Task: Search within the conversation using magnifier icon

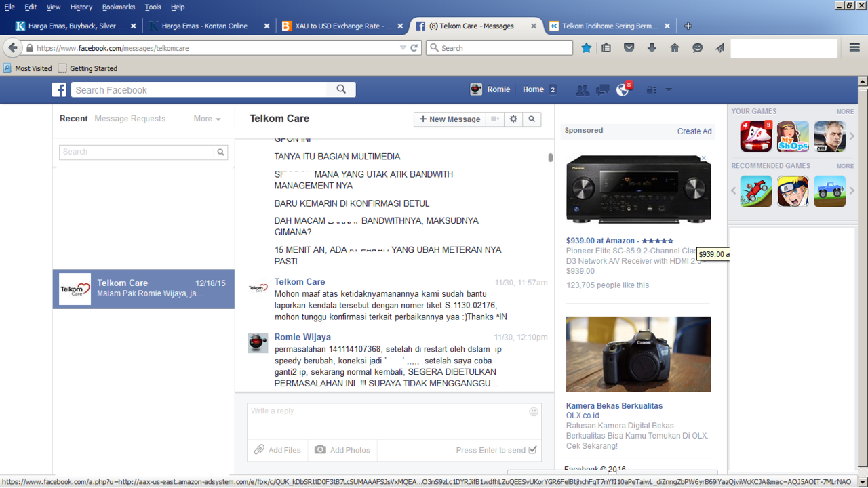Action: (532, 119)
